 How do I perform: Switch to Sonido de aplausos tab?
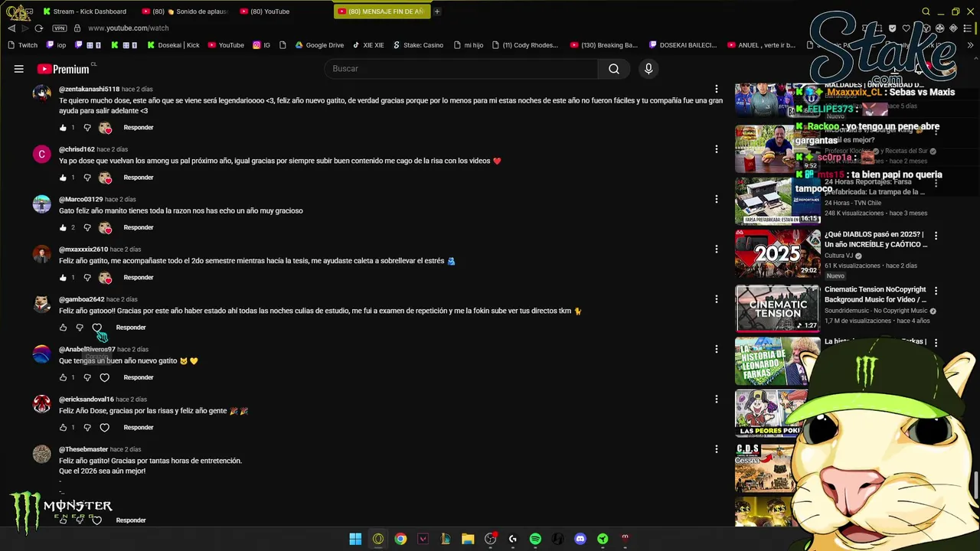[x=185, y=11]
